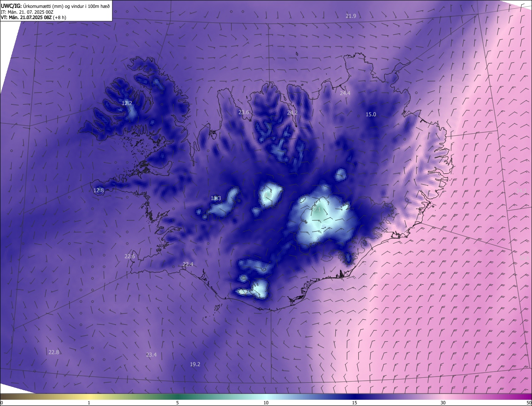This screenshot has height=406, width=532.
Task: Select the 23.6 value label
Action: (244, 112)
